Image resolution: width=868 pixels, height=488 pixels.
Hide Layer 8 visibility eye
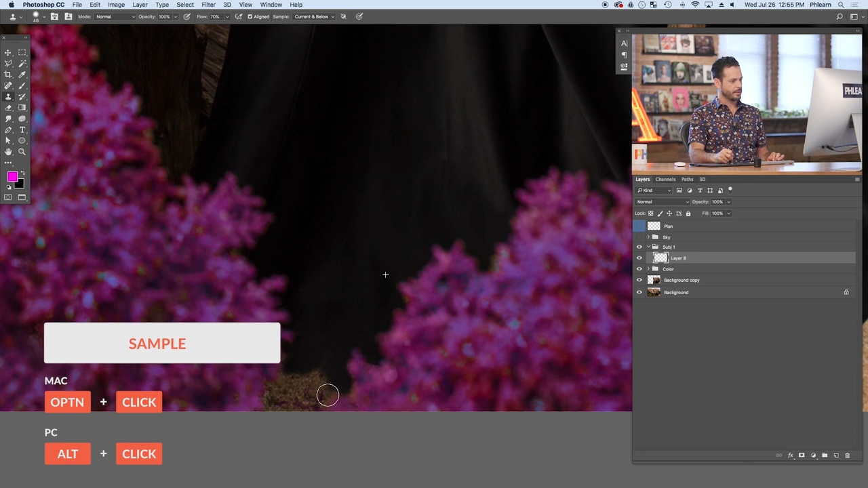click(x=639, y=258)
